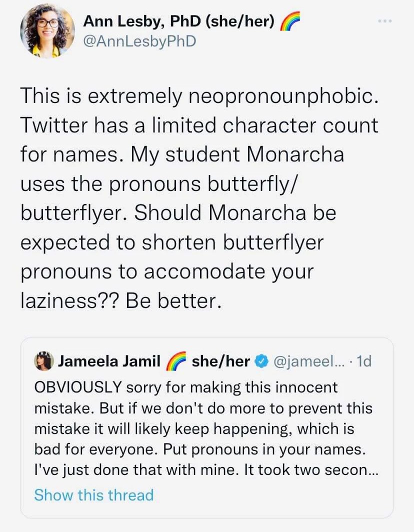Click 'Put pronouns in your names' sentence
The height and width of the screenshot is (532, 414).
[x=264, y=449]
